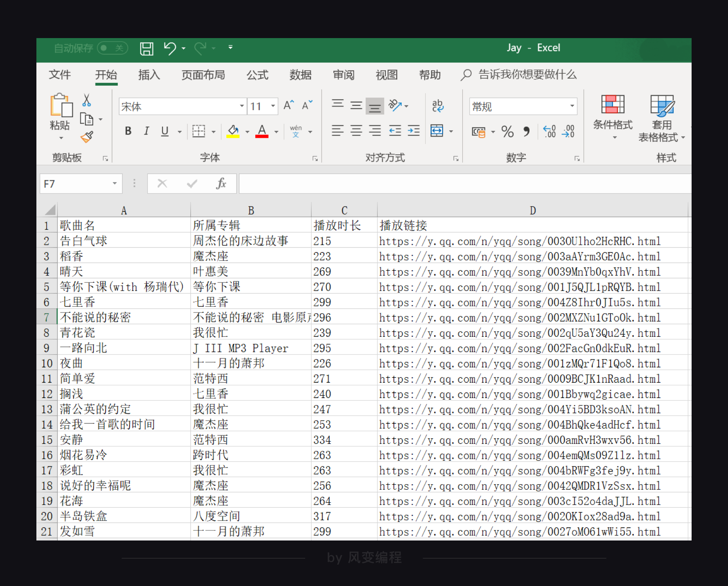Open the font size 11 dropdown
The height and width of the screenshot is (586, 728).
click(273, 106)
